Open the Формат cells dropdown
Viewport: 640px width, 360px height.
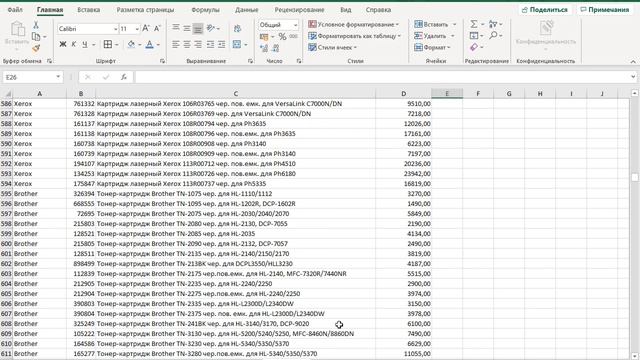pyautogui.click(x=432, y=47)
